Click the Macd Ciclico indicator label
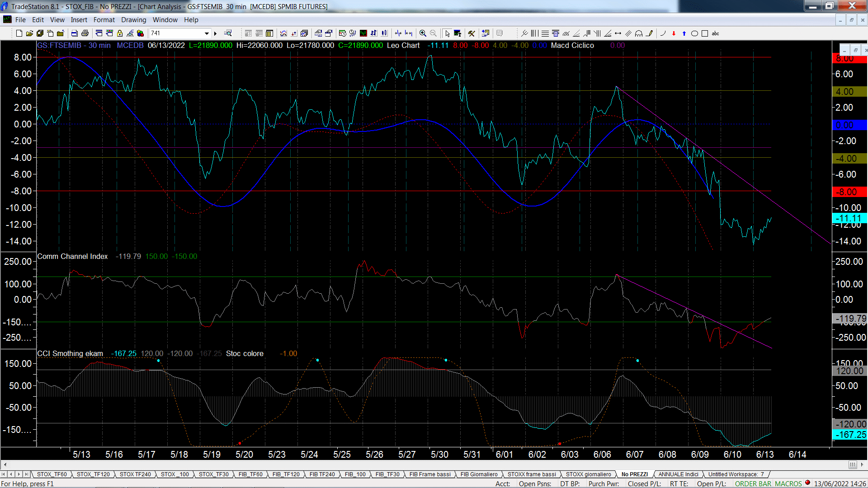The image size is (868, 488). (572, 45)
